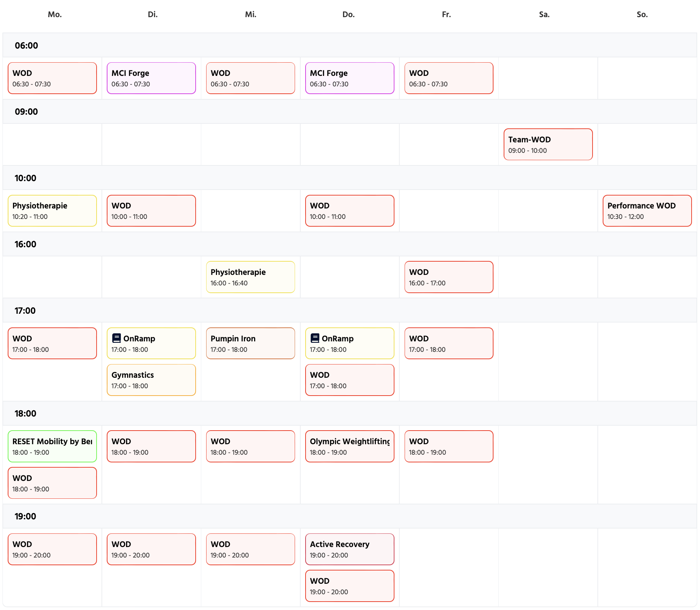700x610 pixels.
Task: Open Tuesday's MCI Forge 06:30 class
Action: 151,78
